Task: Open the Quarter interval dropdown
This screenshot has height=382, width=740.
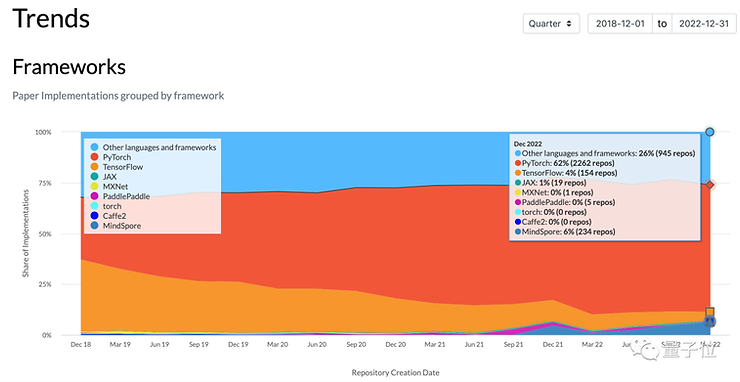Action: coord(551,24)
